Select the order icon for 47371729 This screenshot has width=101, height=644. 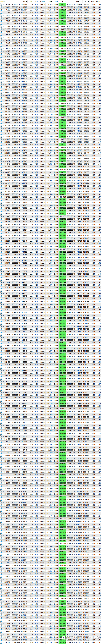click(x=1, y=26)
